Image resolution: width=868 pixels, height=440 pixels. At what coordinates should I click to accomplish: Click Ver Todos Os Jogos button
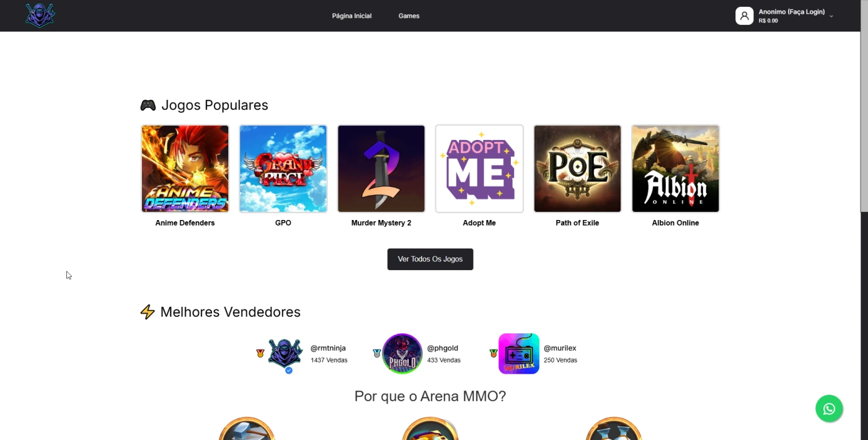pos(430,259)
